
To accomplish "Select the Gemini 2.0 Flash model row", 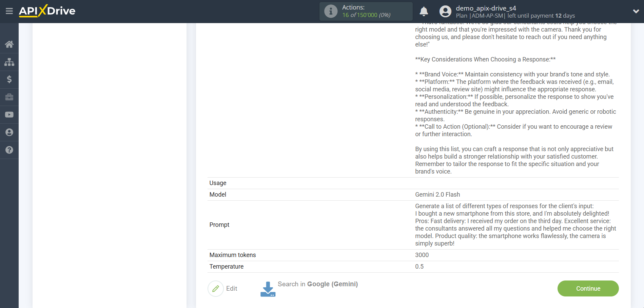I will pos(437,194).
